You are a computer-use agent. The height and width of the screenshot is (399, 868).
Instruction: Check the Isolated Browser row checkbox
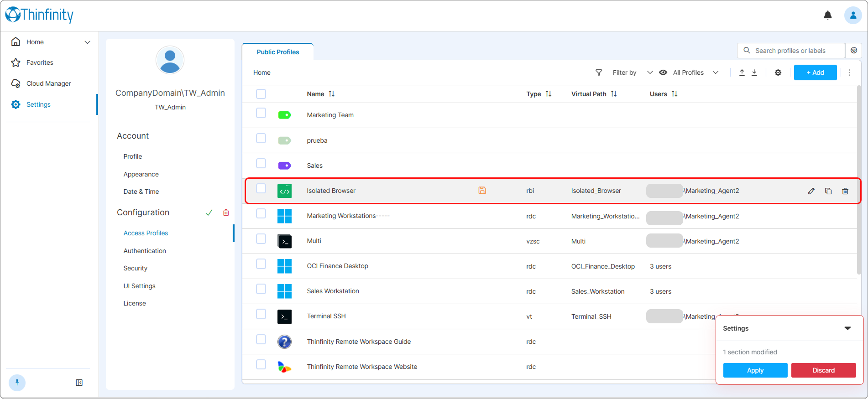tap(261, 188)
